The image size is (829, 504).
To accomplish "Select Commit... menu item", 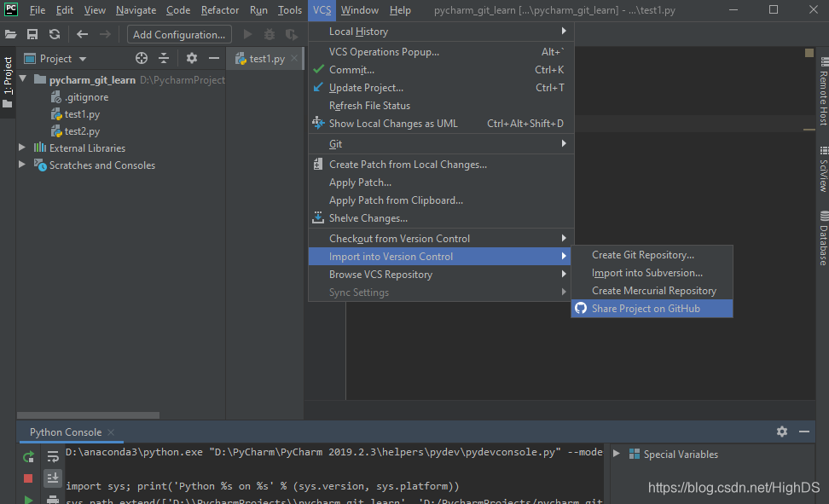I will [x=441, y=70].
